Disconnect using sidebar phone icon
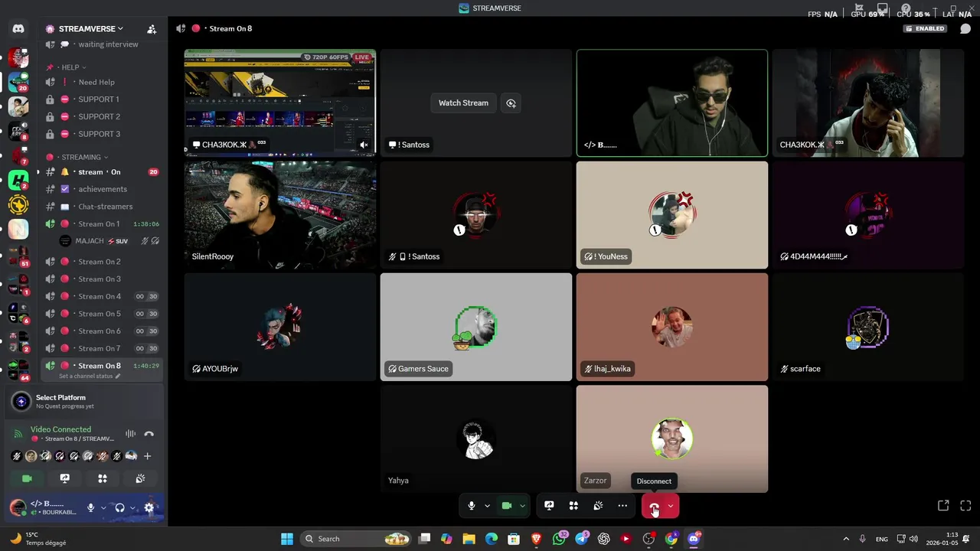Screen dimensions: 980x551 [x=149, y=434]
